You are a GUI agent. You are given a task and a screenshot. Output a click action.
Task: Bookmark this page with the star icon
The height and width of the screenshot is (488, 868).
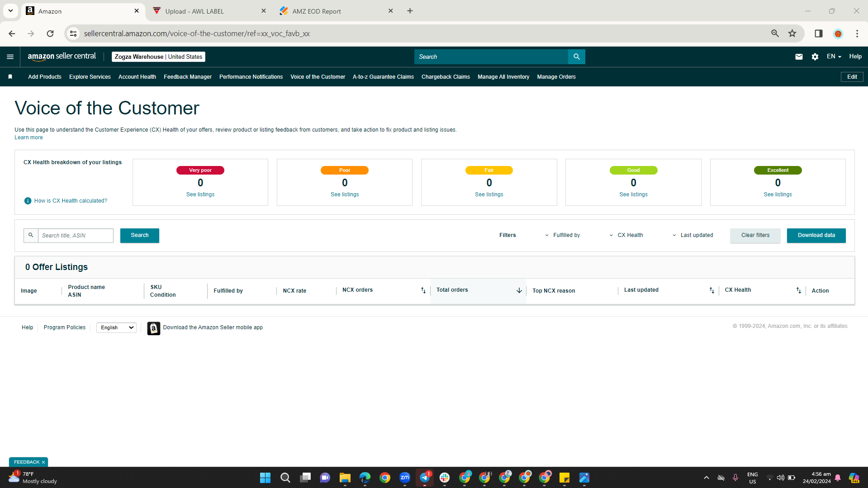point(792,33)
